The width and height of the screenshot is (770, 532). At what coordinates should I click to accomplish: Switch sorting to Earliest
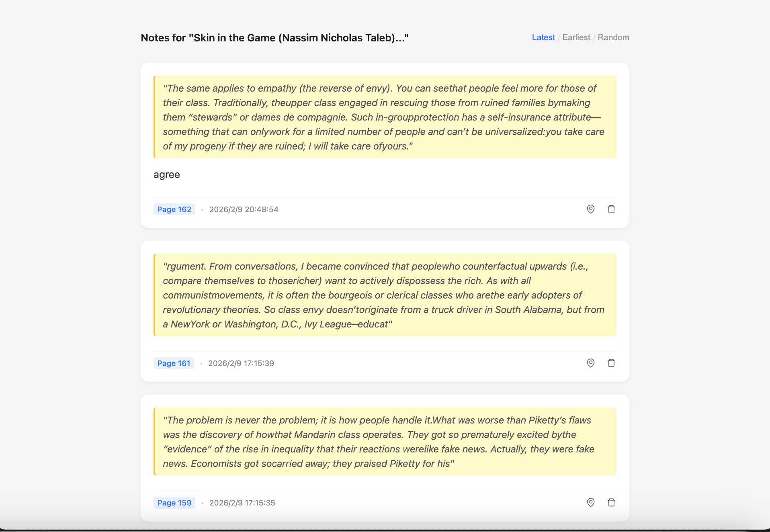point(576,37)
